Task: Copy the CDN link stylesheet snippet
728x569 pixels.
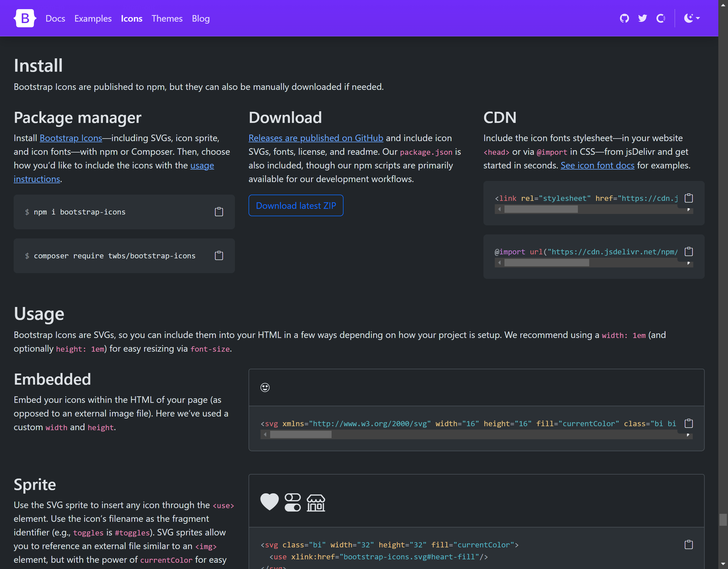Action: pyautogui.click(x=688, y=198)
